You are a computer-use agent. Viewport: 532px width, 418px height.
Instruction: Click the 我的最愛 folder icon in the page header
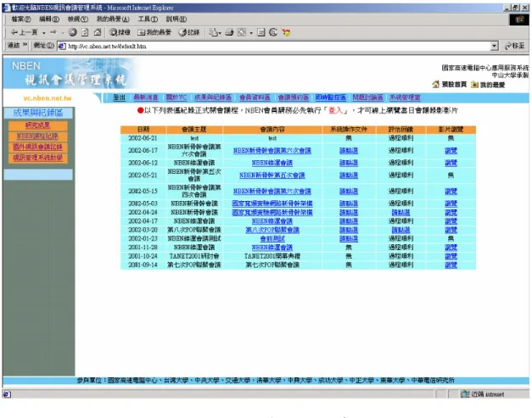474,85
